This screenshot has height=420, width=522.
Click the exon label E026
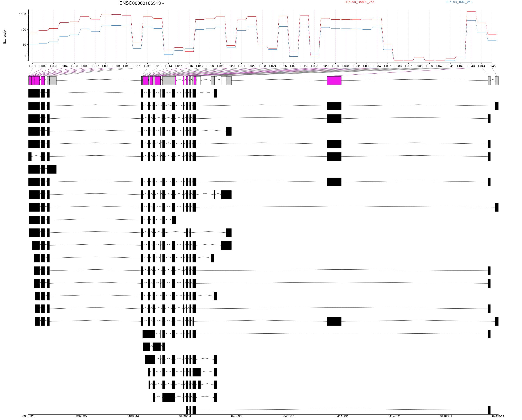tap(294, 66)
